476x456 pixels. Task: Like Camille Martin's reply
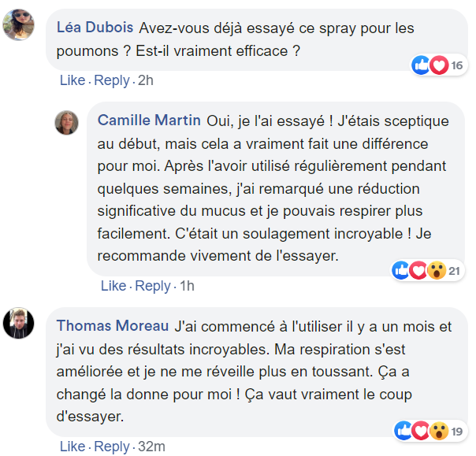point(113,286)
